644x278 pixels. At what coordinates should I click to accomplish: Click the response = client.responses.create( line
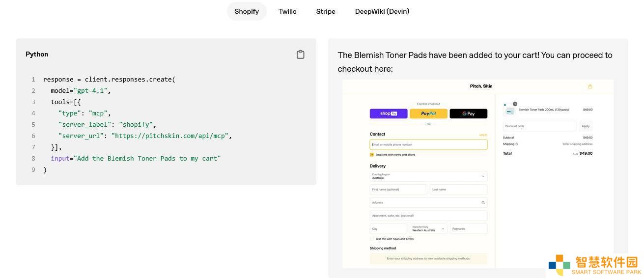click(109, 79)
